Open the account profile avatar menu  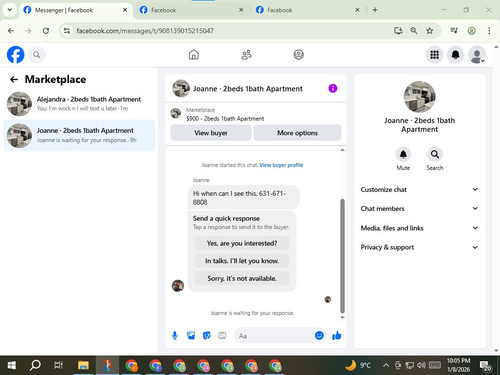[x=477, y=55]
